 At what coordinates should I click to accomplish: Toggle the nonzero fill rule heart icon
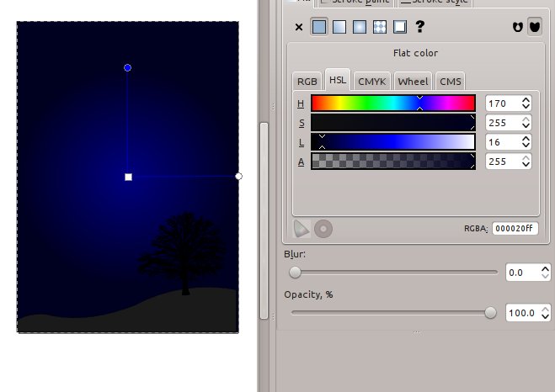[x=535, y=27]
